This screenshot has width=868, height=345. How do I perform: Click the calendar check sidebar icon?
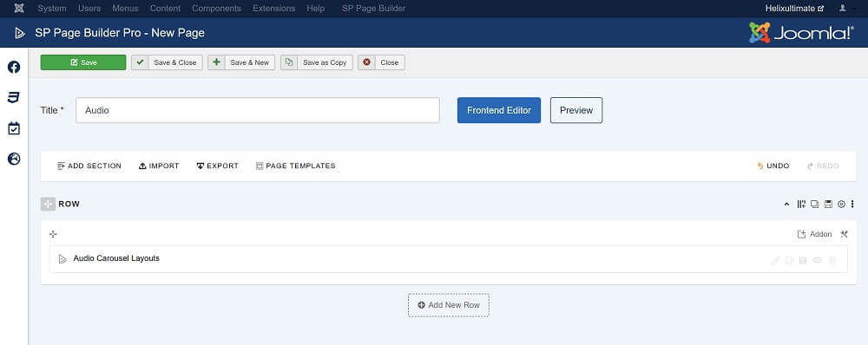tap(14, 128)
